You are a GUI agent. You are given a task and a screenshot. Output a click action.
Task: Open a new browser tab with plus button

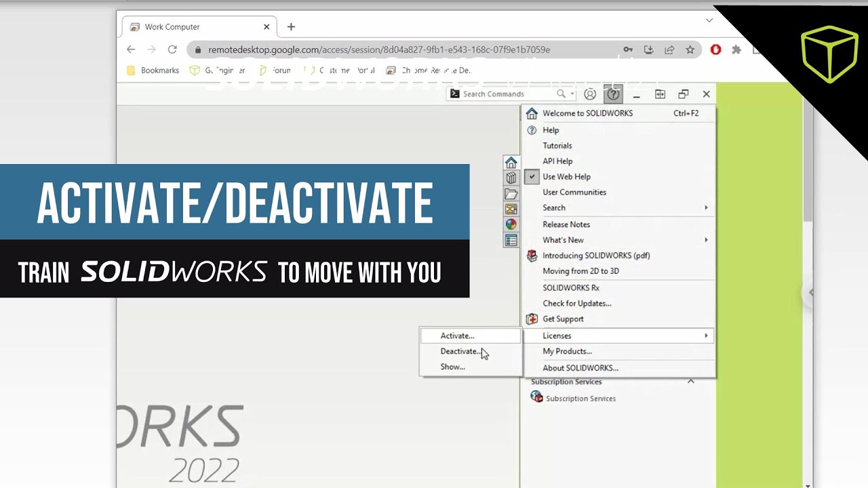(291, 27)
